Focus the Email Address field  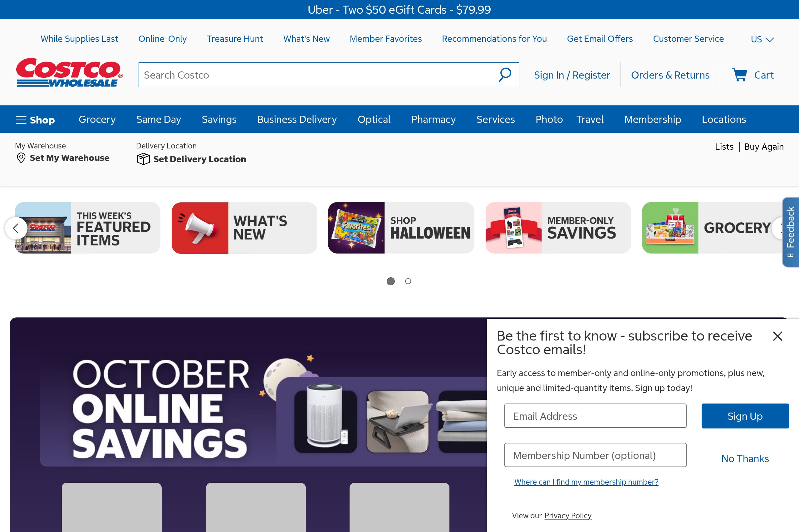coord(595,416)
